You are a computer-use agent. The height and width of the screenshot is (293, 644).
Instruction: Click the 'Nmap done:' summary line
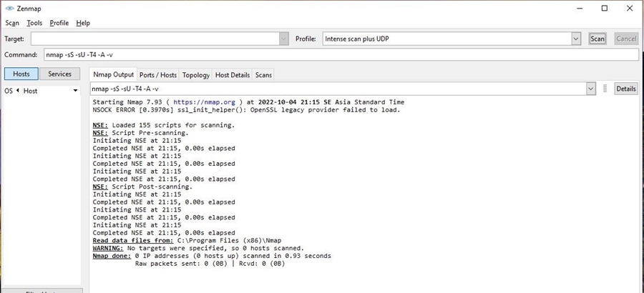pyautogui.click(x=212, y=256)
